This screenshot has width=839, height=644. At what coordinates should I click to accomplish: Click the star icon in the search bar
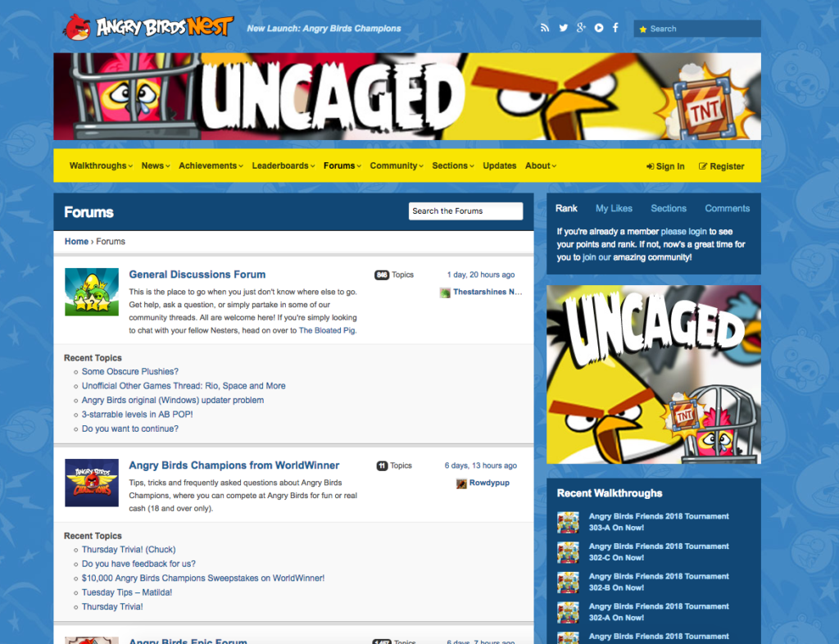[x=643, y=29]
